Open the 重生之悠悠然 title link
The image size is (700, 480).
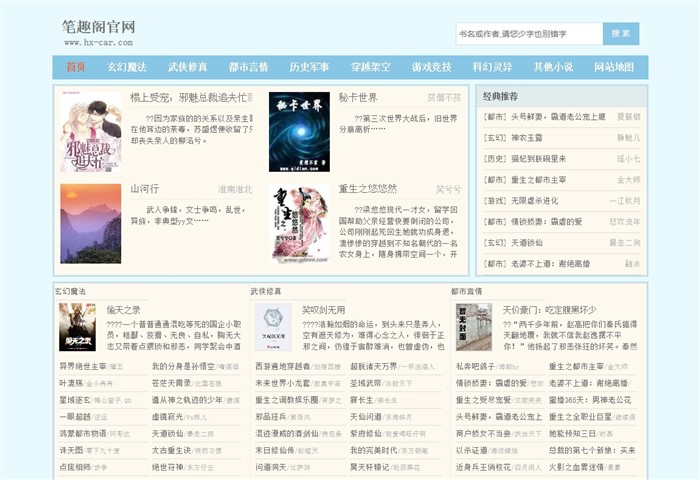[368, 189]
